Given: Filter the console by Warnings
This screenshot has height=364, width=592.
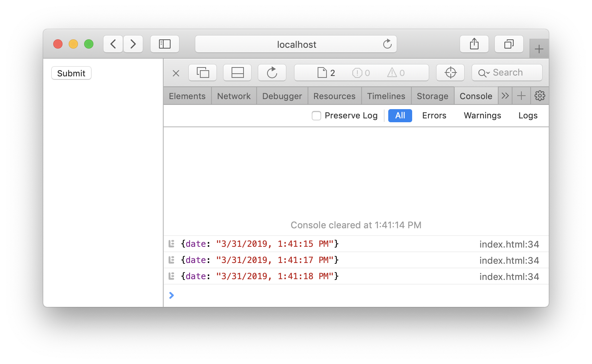Looking at the screenshot, I should (x=482, y=116).
